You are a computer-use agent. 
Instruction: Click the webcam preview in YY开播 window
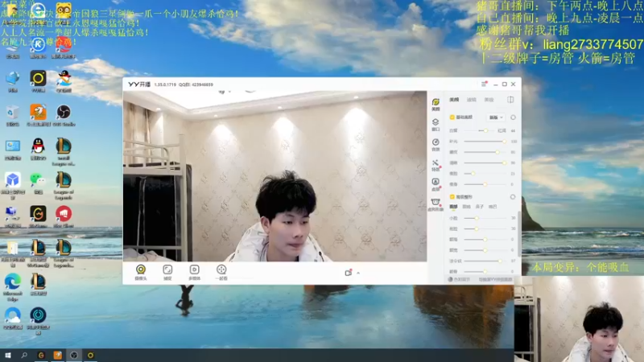[275, 176]
